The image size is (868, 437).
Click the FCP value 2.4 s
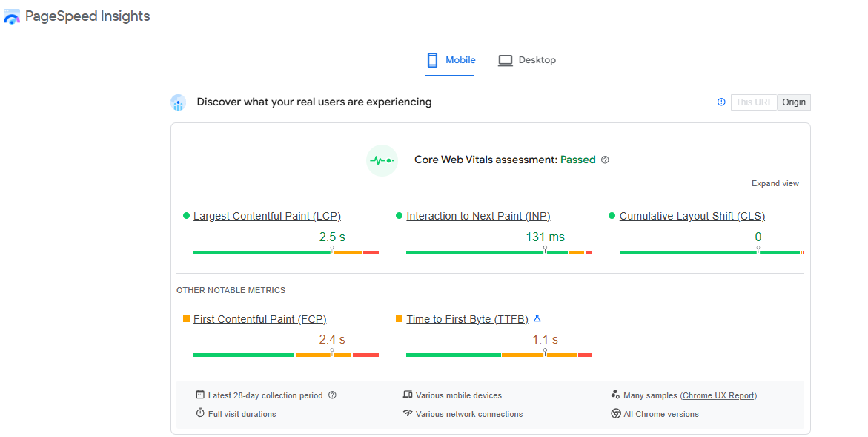tap(332, 340)
